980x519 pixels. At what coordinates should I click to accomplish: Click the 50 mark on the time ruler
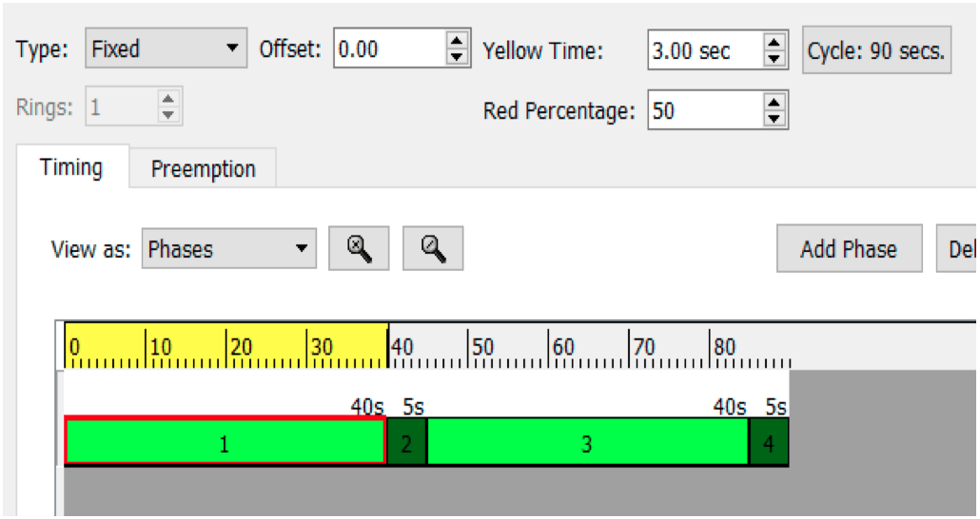click(482, 347)
